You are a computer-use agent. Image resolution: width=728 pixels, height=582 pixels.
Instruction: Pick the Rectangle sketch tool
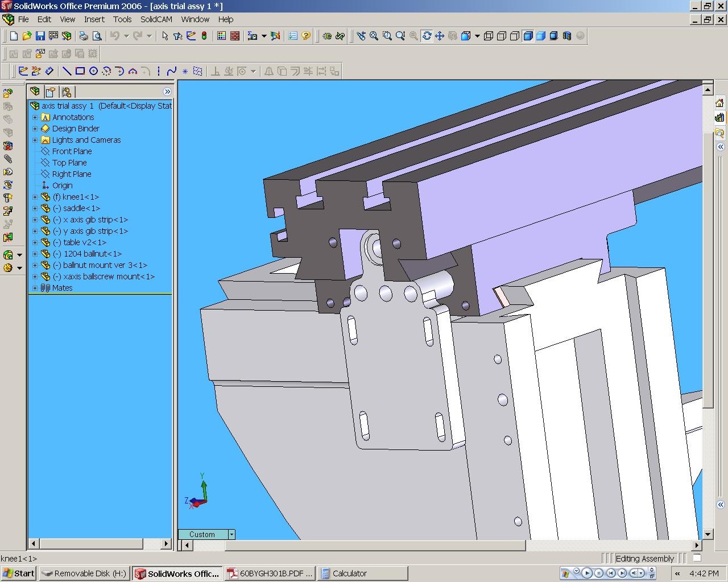(x=80, y=71)
